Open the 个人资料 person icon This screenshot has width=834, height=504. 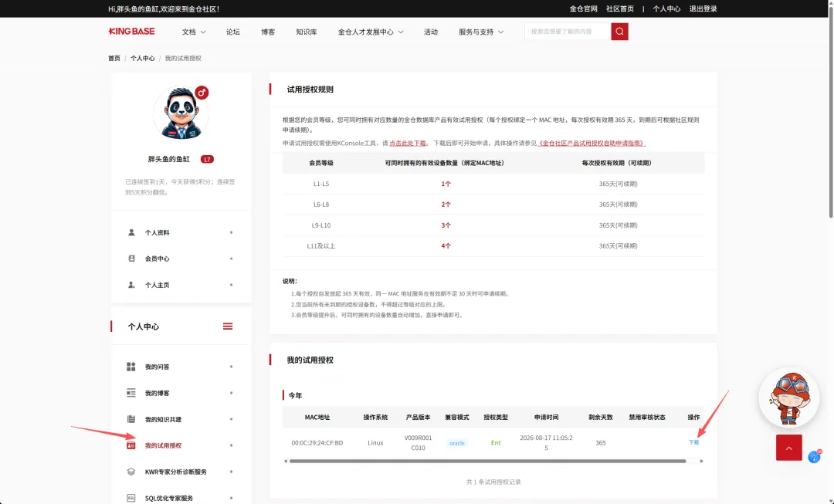point(131,232)
